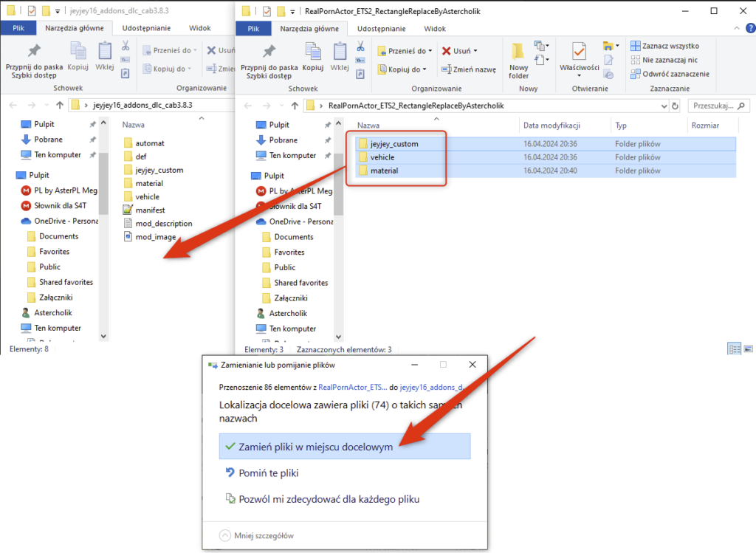Click Zmień nazwę rename icon in the right window
756x553 pixels.
click(x=469, y=69)
